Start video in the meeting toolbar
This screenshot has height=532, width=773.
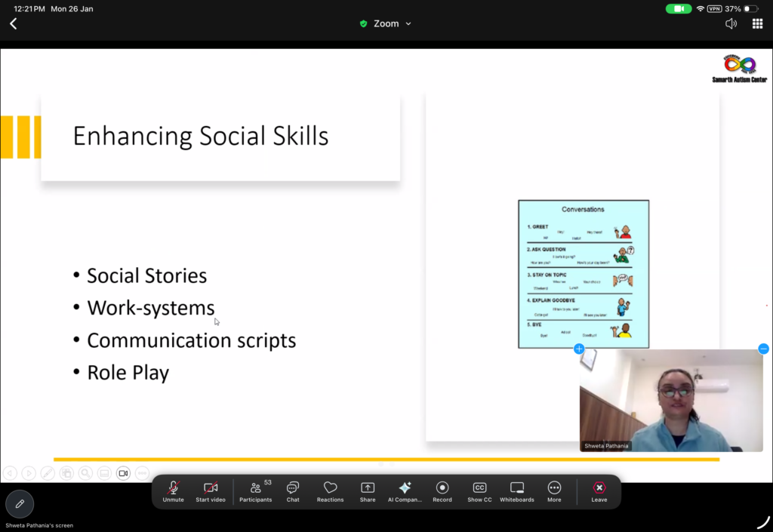pos(211,490)
